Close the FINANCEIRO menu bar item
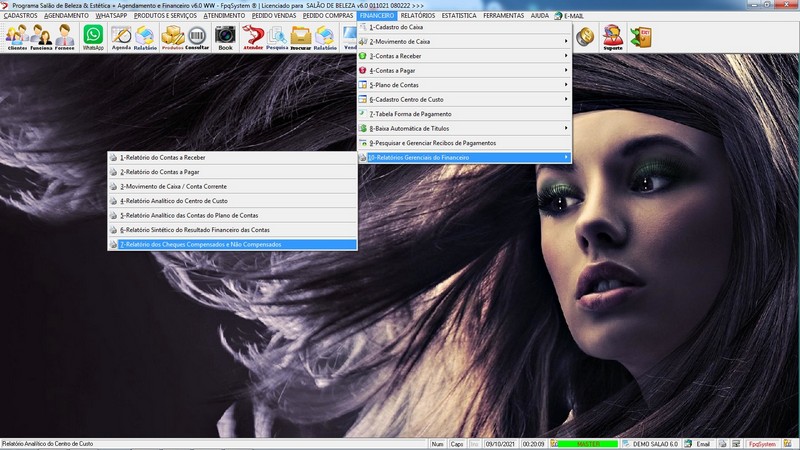 pos(377,16)
